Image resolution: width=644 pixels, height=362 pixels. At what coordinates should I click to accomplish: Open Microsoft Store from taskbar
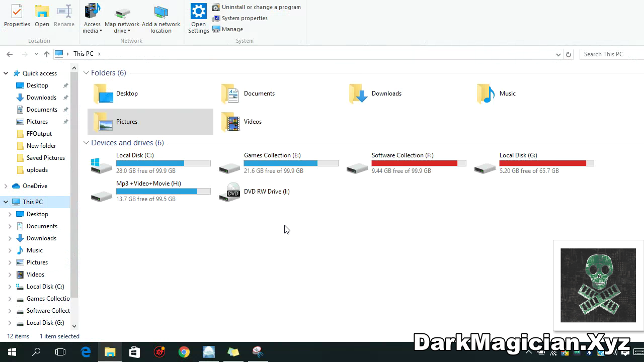tap(134, 352)
